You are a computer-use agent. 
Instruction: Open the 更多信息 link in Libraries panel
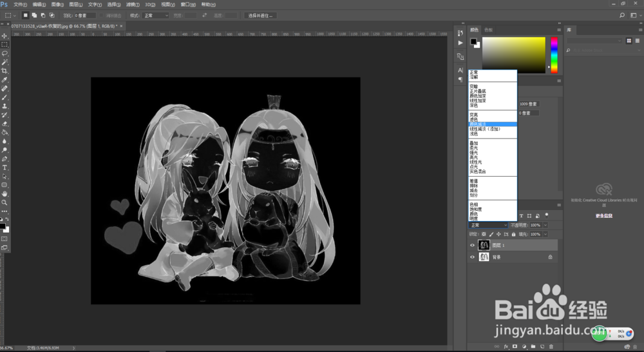603,215
